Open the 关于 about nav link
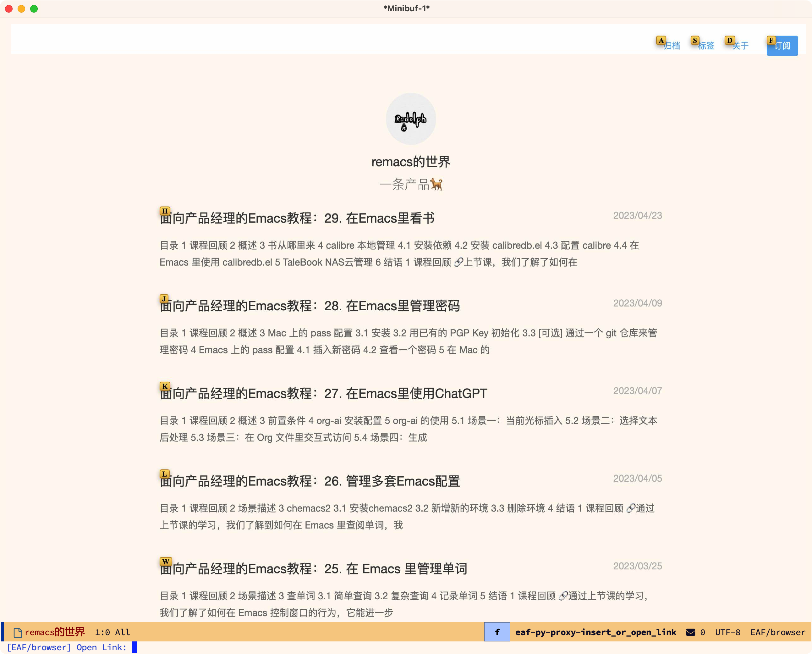The width and height of the screenshot is (812, 654). pyautogui.click(x=740, y=46)
